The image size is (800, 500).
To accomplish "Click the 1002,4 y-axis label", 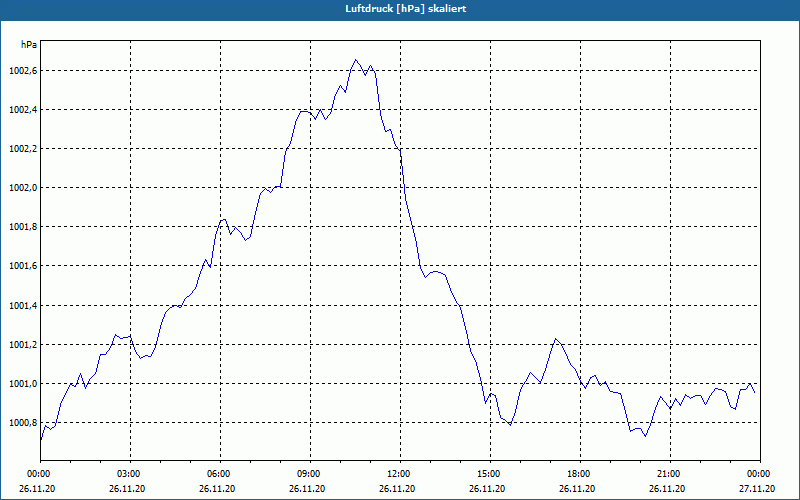I will pyautogui.click(x=23, y=110).
